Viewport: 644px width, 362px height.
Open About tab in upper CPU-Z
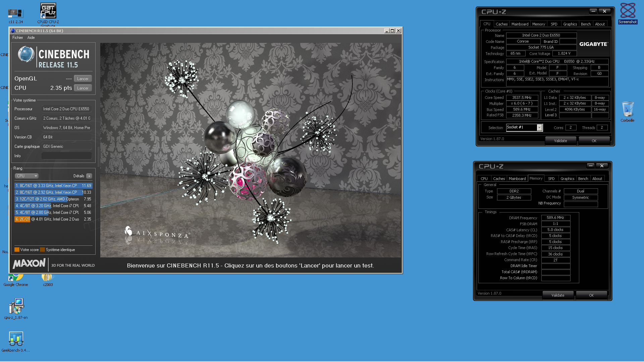(x=600, y=24)
